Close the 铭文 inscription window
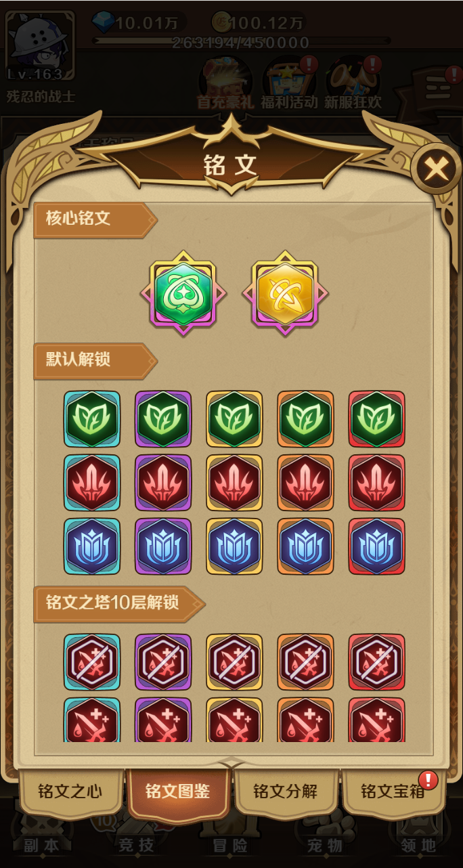463x868 pixels. (437, 167)
